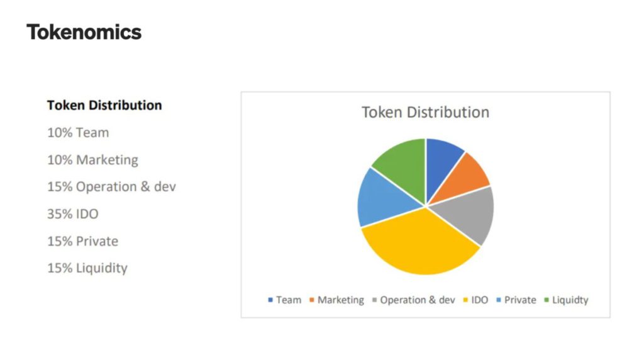The image size is (644, 340).
Task: Click the "15% Liquidity" list line
Action: click(x=87, y=268)
